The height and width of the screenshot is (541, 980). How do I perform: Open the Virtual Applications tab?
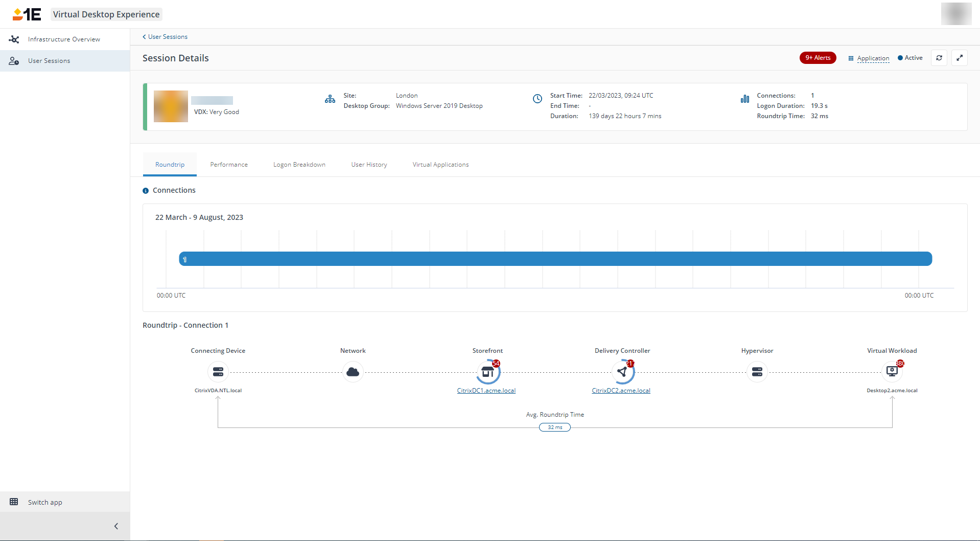pos(440,165)
